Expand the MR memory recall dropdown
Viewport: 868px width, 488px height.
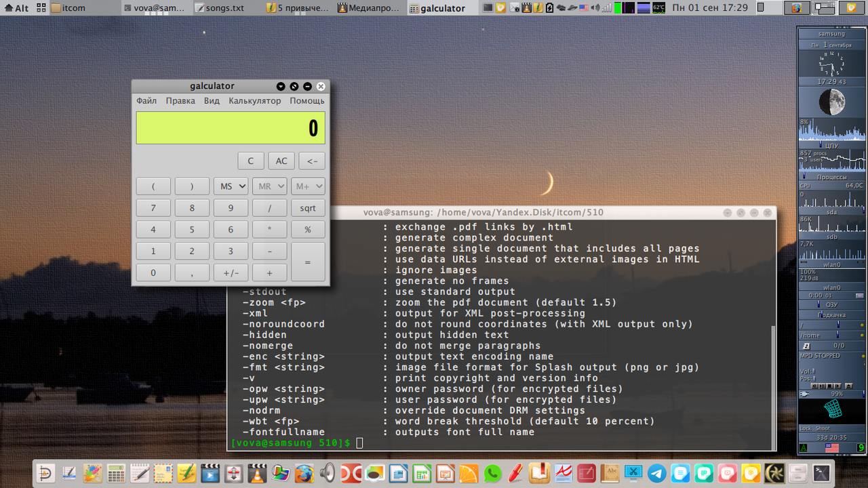(x=269, y=186)
